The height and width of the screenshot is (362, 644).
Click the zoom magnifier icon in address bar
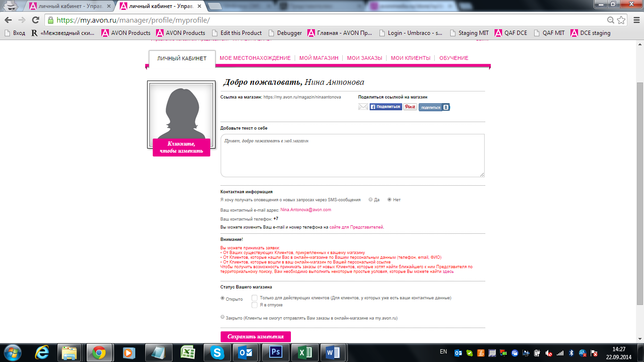pos(611,20)
